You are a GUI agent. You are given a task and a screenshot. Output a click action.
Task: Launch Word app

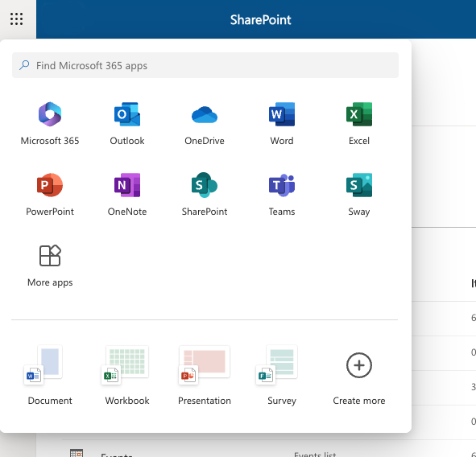coord(282,123)
